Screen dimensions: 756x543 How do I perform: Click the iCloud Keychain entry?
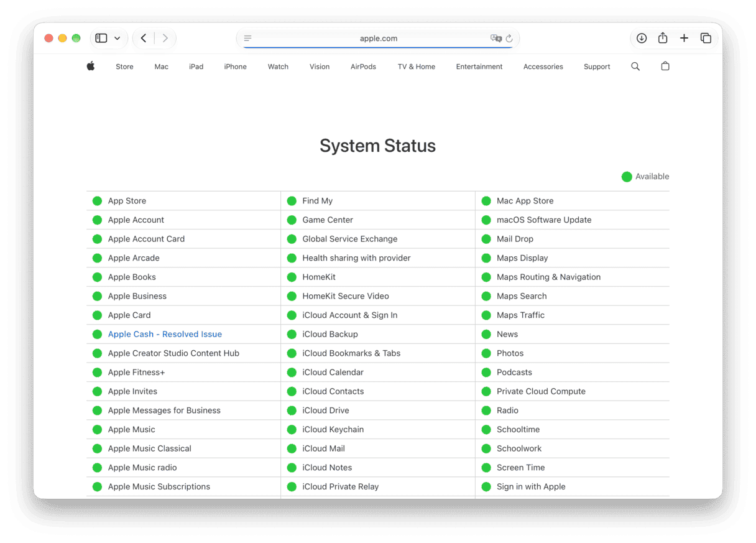pyautogui.click(x=333, y=430)
